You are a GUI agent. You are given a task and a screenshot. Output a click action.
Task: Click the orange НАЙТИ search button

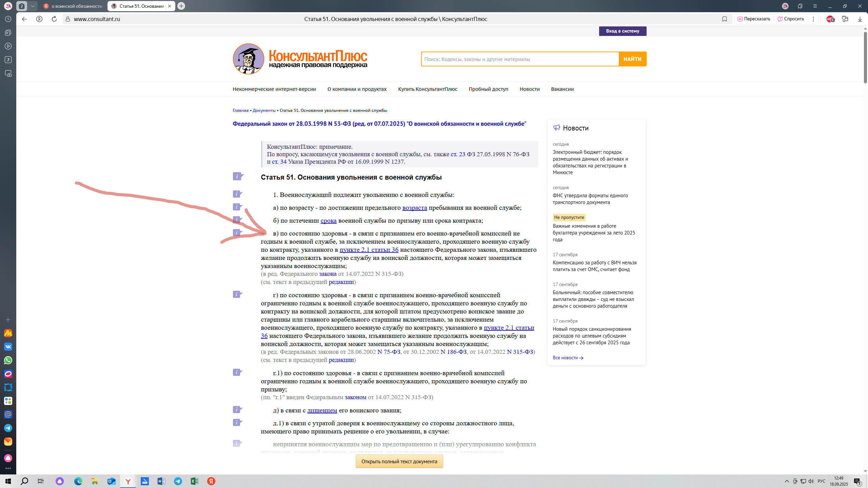tap(632, 59)
